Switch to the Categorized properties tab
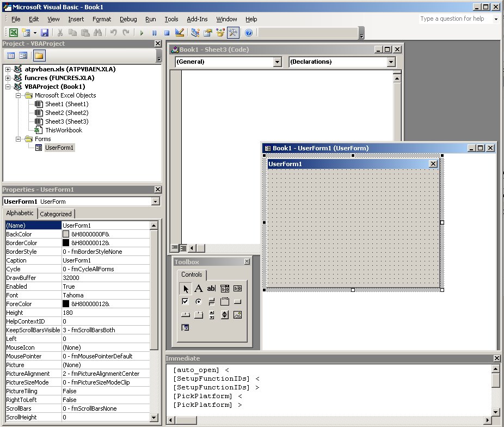504x427 pixels. click(56, 213)
